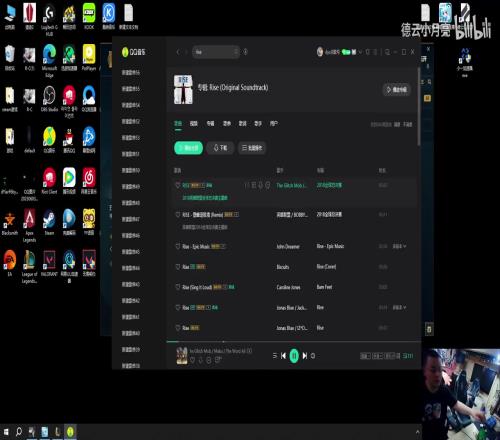Open PotPlayer desktop icon
The height and width of the screenshot is (440, 500).
click(89, 57)
